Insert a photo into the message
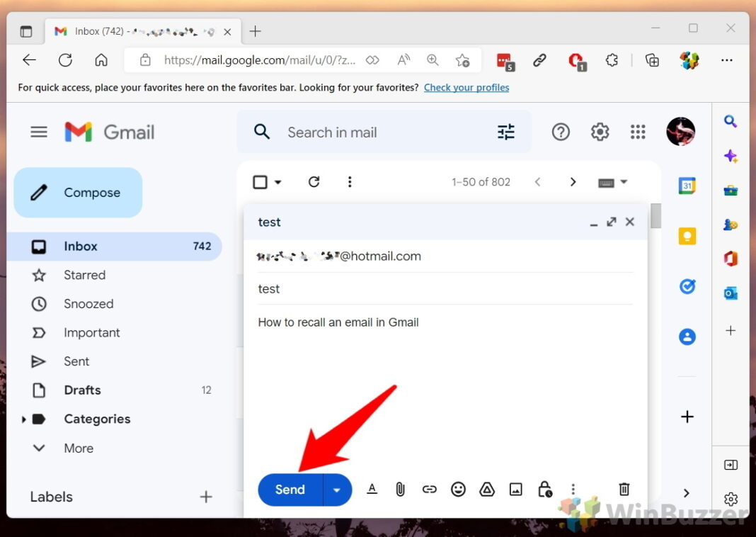This screenshot has width=756, height=537. pos(515,489)
